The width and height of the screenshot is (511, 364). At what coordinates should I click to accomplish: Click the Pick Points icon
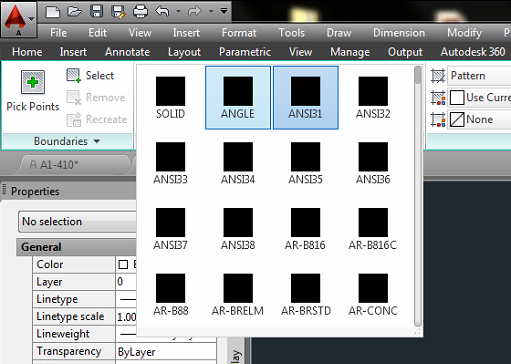coord(33,82)
